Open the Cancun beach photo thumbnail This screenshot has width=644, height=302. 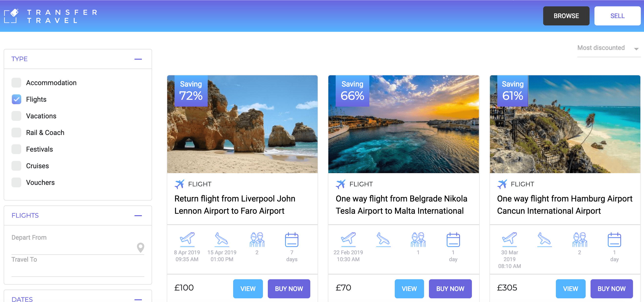point(565,124)
